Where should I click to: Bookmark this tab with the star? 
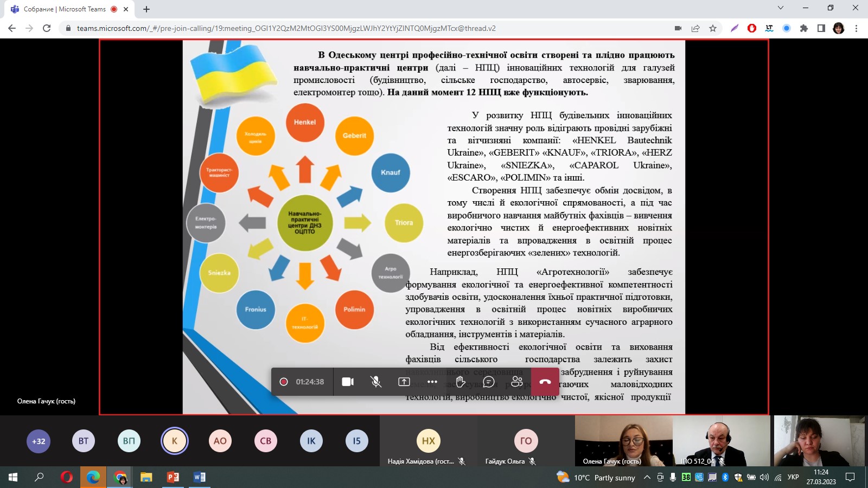click(x=713, y=28)
